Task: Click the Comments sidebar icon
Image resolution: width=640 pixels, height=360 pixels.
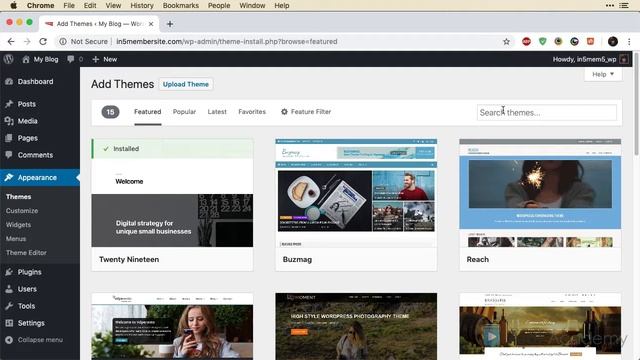Action: (x=9, y=155)
